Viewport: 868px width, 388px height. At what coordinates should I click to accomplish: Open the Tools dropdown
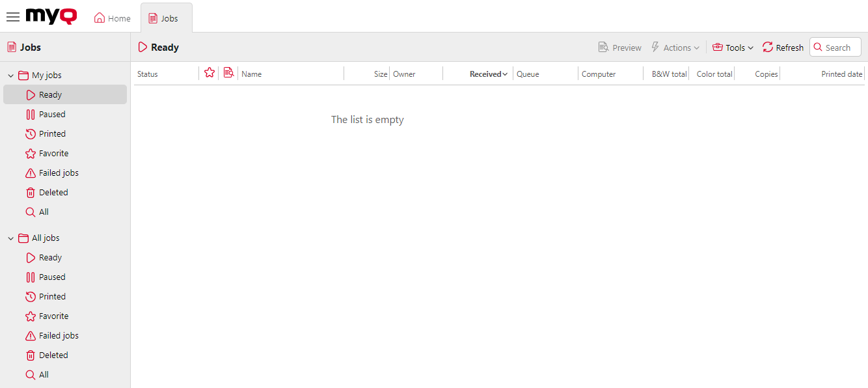(x=733, y=47)
